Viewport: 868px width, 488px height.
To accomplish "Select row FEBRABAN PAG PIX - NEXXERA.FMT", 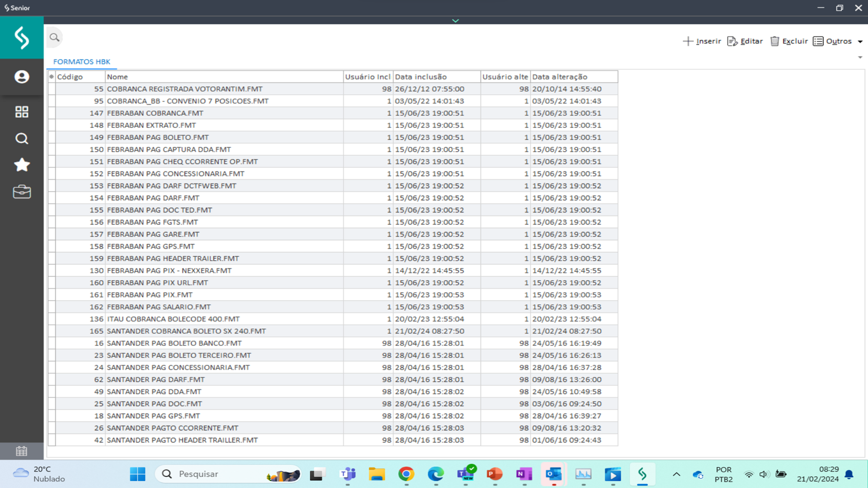I will tap(333, 271).
